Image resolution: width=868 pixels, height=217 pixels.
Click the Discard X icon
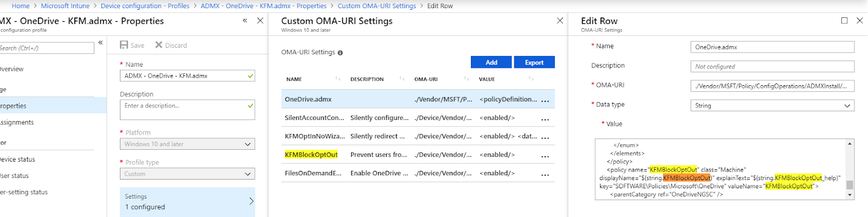click(x=159, y=45)
